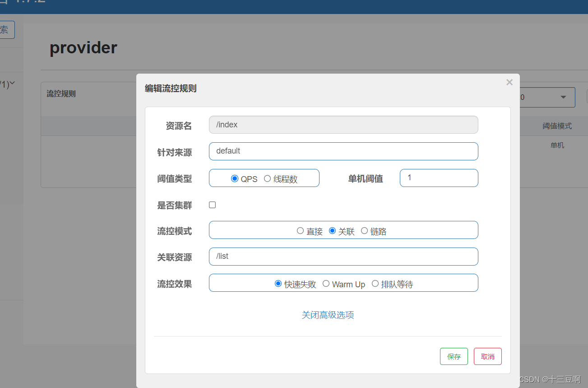The width and height of the screenshot is (588, 388).
Task: Select 快速失败 flow control effect
Action: [x=278, y=284]
